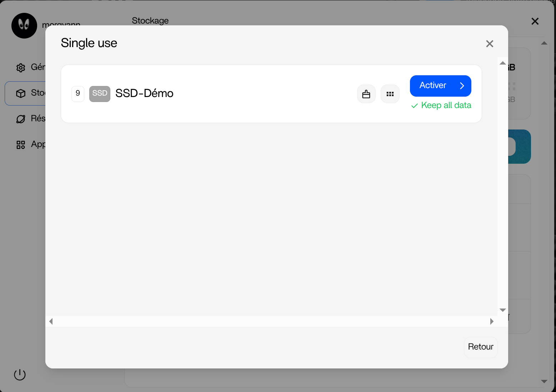Click the horizontal scroll left arrow
556x392 pixels.
51,321
